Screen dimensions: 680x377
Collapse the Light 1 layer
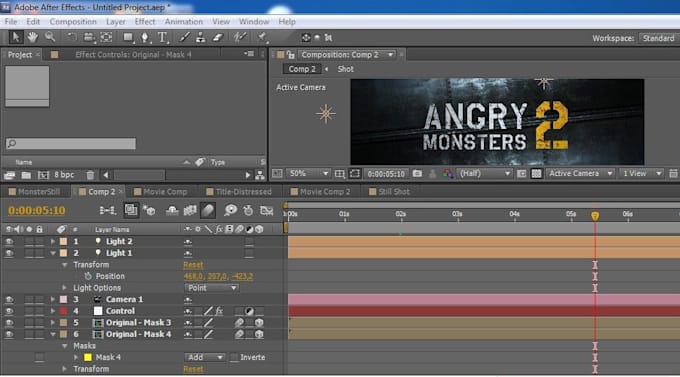tap(53, 253)
